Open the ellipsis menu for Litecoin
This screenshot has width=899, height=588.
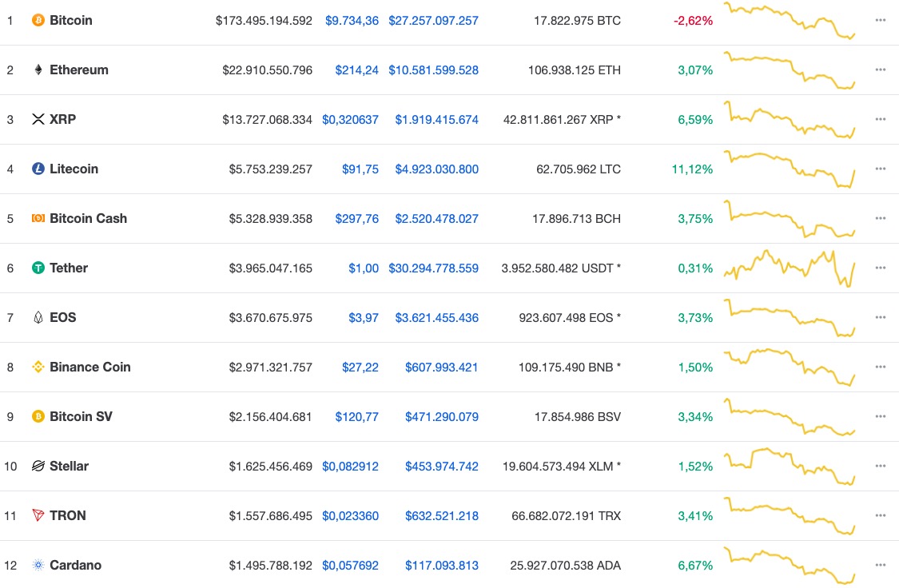coord(881,169)
